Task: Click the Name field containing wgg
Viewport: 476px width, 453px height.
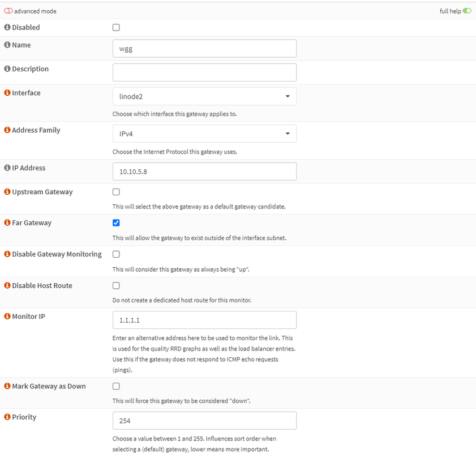Action: 205,49
